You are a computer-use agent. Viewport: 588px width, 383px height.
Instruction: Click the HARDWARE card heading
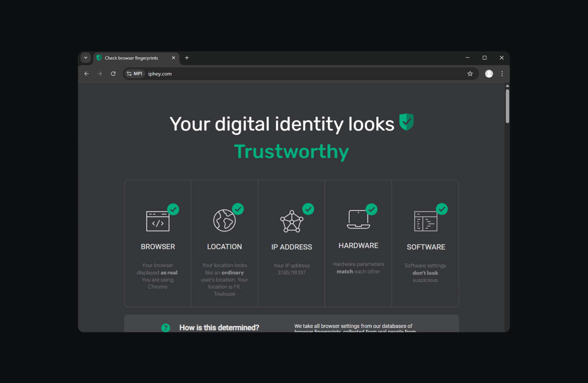[x=358, y=246]
